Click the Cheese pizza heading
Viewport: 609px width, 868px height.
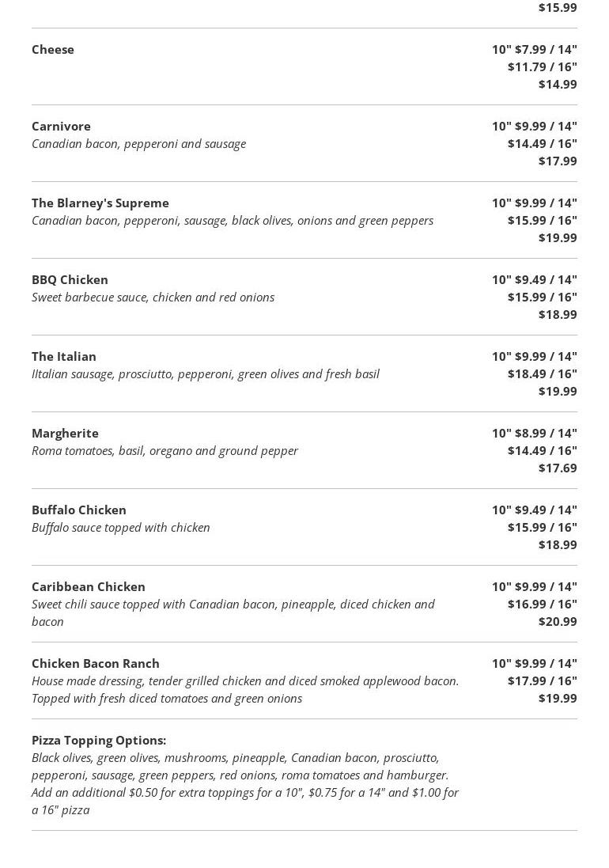53,49
